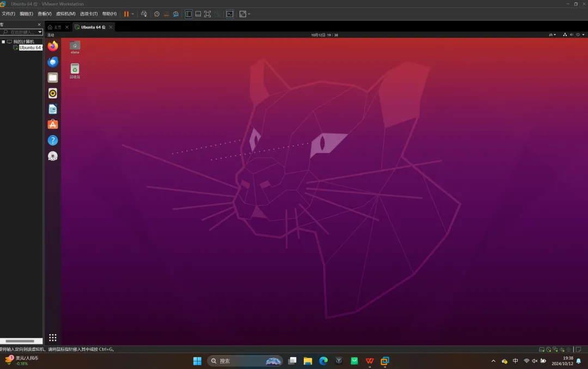Image resolution: width=588 pixels, height=369 pixels.
Task: Toggle the thumbnail bar view button
Action: pos(198,14)
